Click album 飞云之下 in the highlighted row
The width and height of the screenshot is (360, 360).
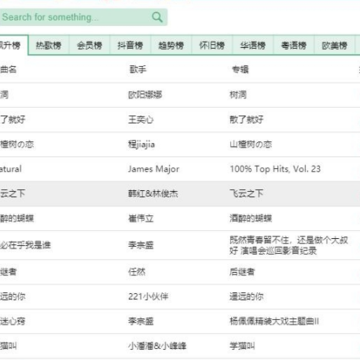tap(246, 194)
